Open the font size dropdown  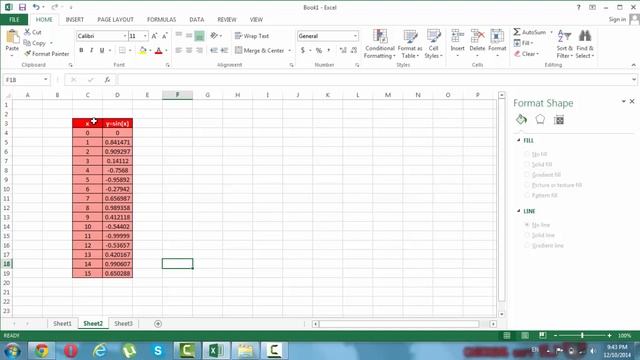point(145,36)
